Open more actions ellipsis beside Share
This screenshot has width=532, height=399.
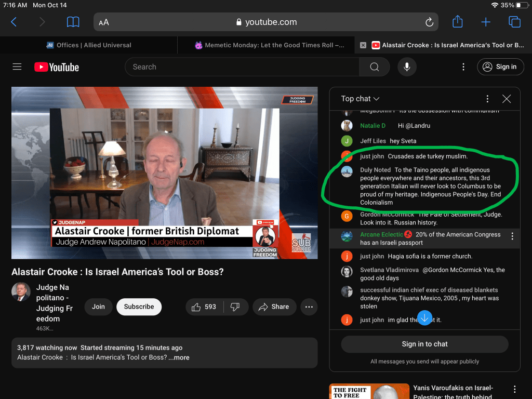pyautogui.click(x=309, y=307)
